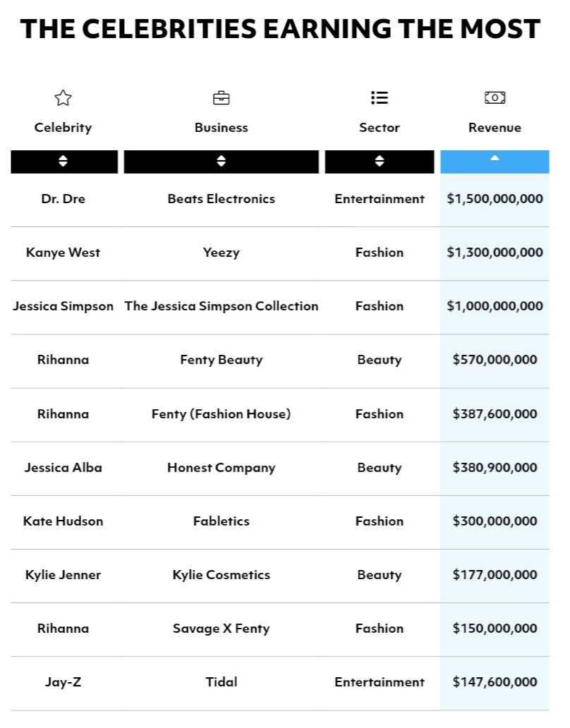Image resolution: width=570 pixels, height=728 pixels.
Task: Select the Yeezy business cell
Action: [x=222, y=253]
